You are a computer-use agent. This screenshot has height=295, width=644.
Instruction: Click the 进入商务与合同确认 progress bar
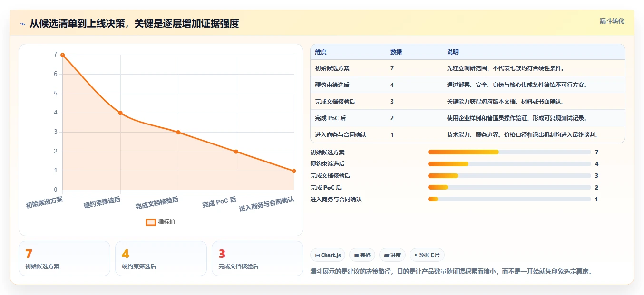tap(509, 200)
